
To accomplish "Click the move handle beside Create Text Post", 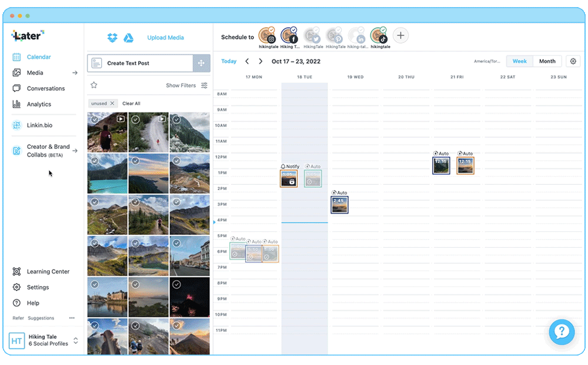I will (201, 63).
